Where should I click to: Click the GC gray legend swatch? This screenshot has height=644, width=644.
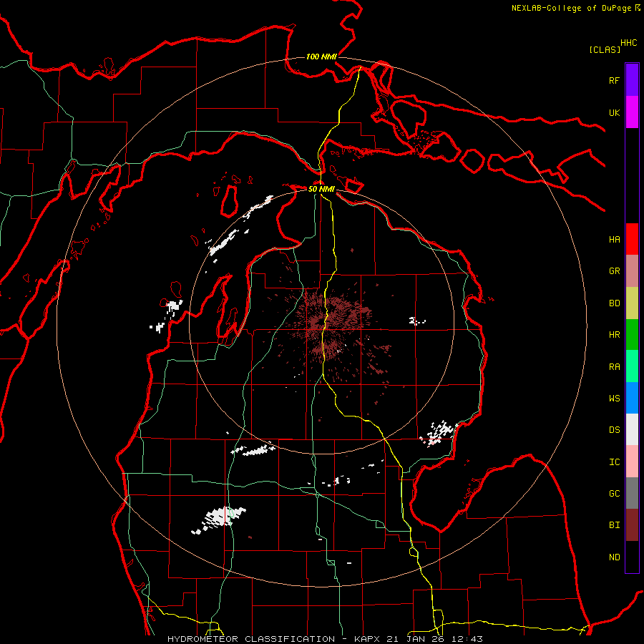[632, 493]
